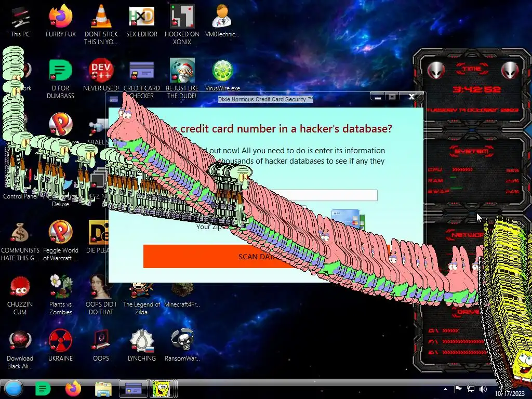Image resolution: width=532 pixels, height=399 pixels.
Task: Click the Credit Card Security window title text
Action: pos(265,99)
